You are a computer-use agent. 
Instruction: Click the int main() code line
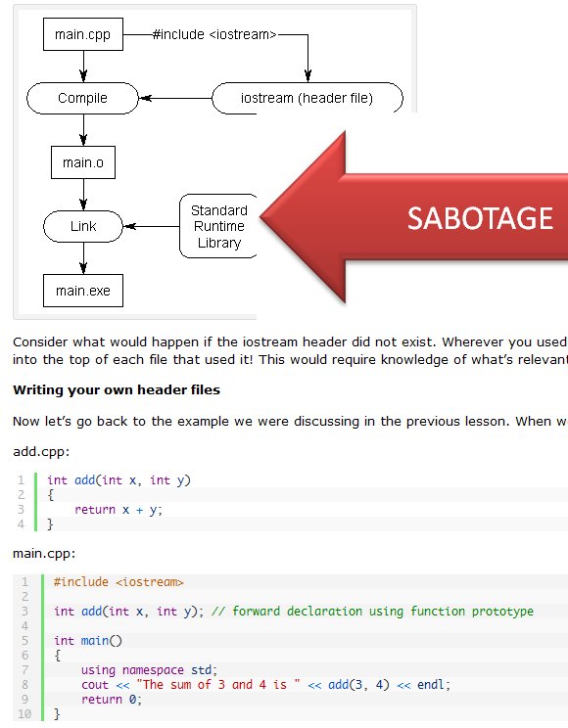coord(88,641)
